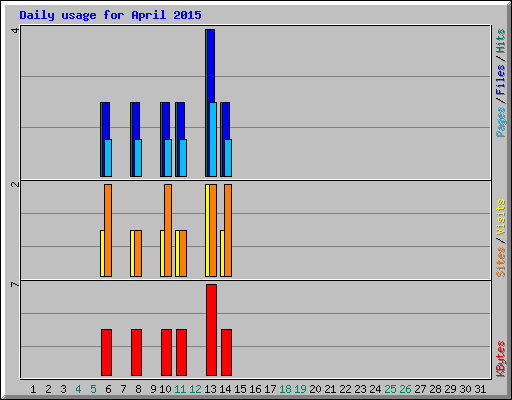Click day label '14' on the x-axis
The height and width of the screenshot is (400, 512).
pos(225,389)
